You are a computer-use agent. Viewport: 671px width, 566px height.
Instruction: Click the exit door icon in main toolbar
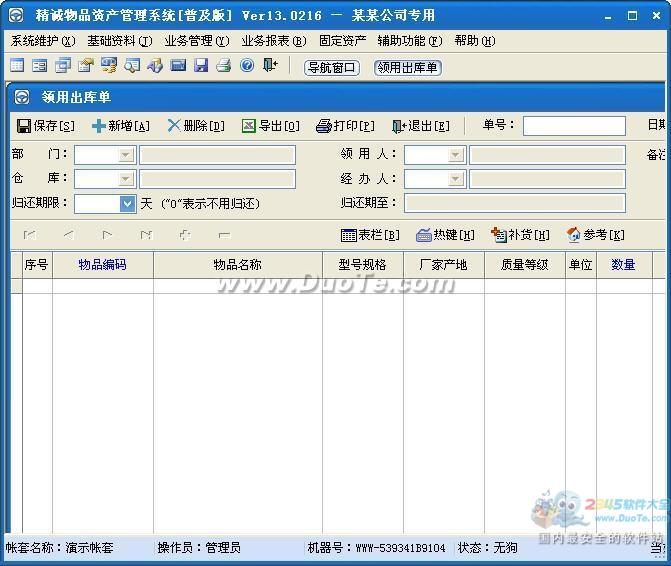coord(270,66)
